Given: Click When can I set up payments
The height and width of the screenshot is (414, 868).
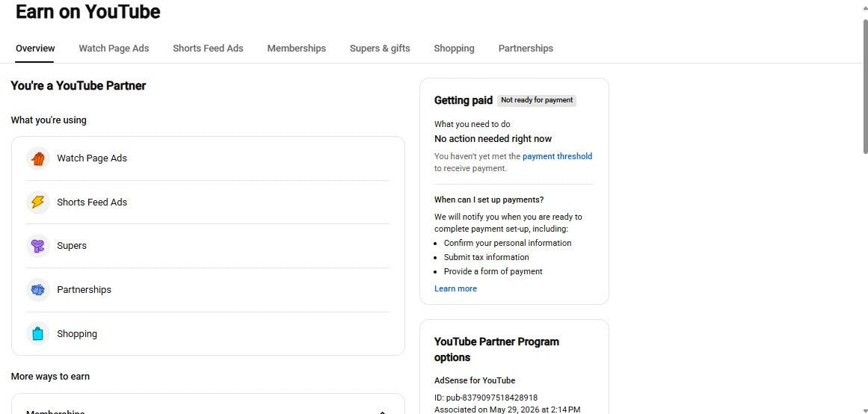Looking at the screenshot, I should click(490, 200).
